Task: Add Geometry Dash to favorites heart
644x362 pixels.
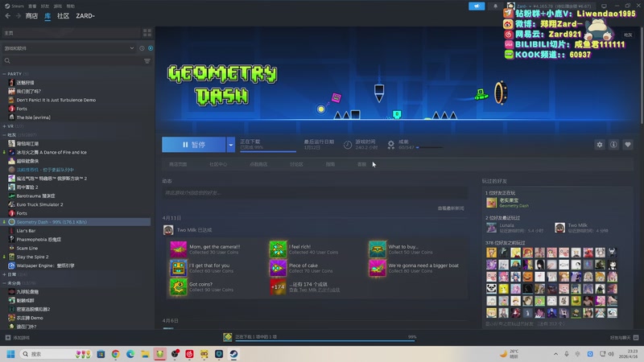Action: click(628, 145)
